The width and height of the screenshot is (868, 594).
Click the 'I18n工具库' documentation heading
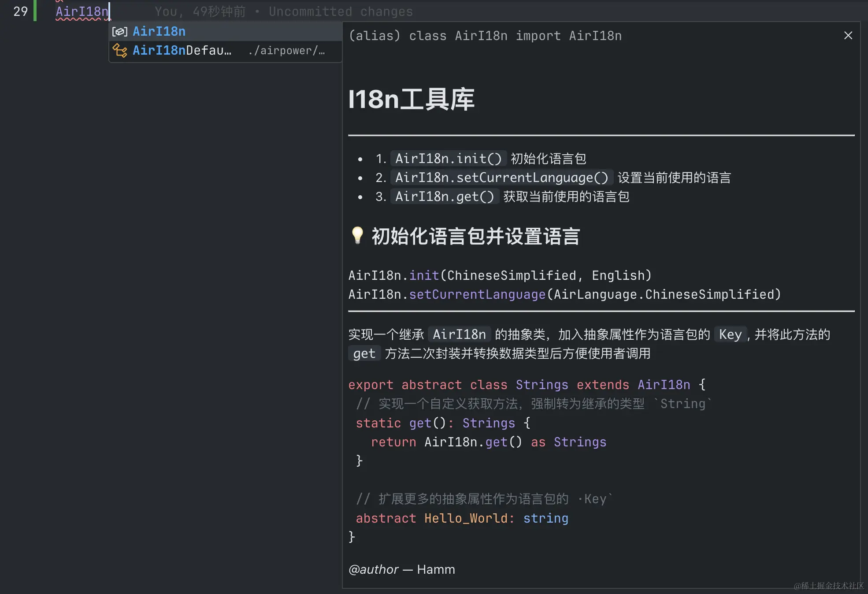[x=411, y=99]
